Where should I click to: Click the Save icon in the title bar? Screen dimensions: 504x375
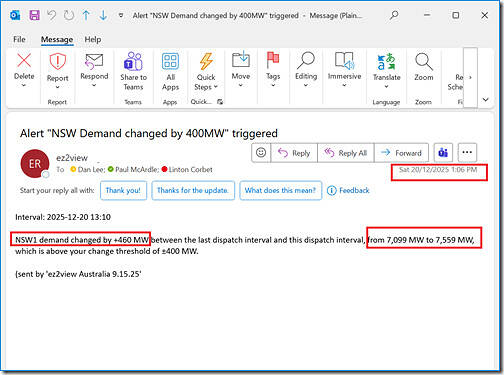coord(34,15)
